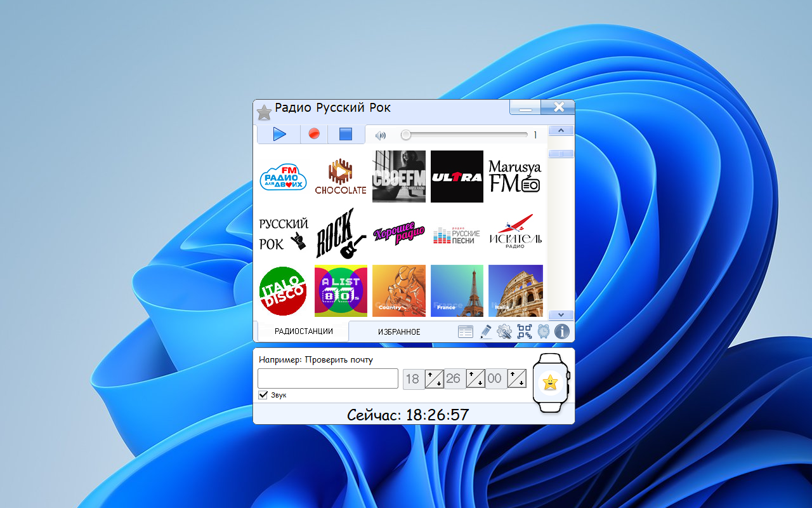
Task: Click the station list scroll down arrow
Action: click(561, 315)
